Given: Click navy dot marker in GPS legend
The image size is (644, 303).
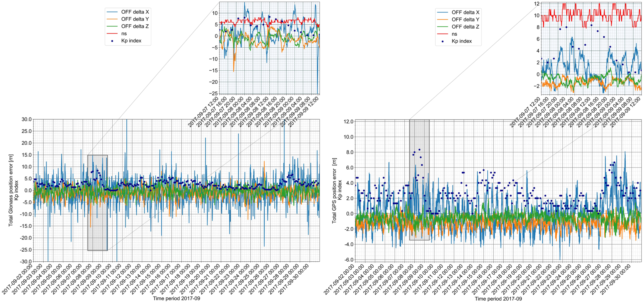Looking at the screenshot, I should coord(443,41).
